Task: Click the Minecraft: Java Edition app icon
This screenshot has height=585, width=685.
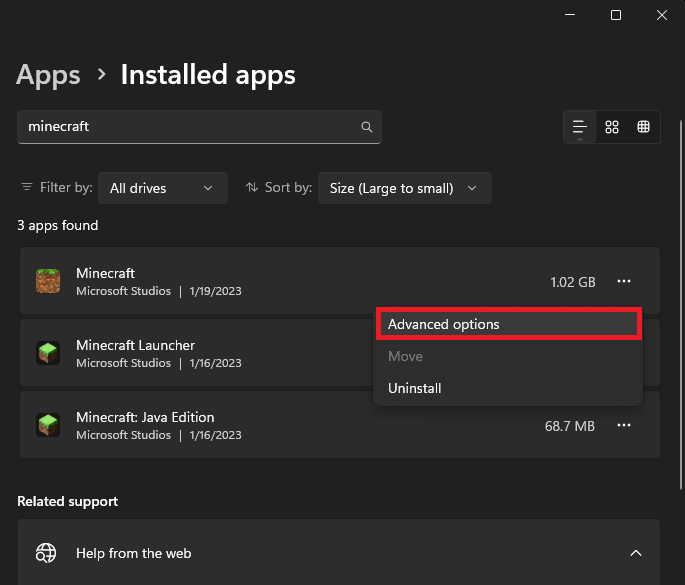Action: [x=47, y=426]
